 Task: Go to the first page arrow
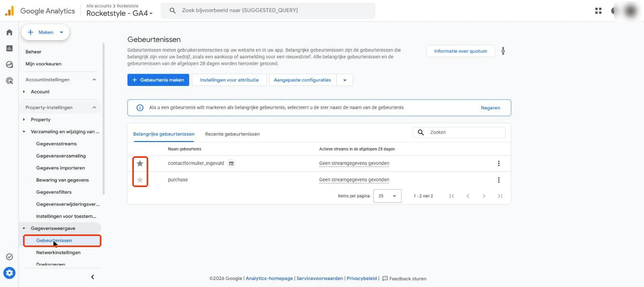click(x=452, y=196)
